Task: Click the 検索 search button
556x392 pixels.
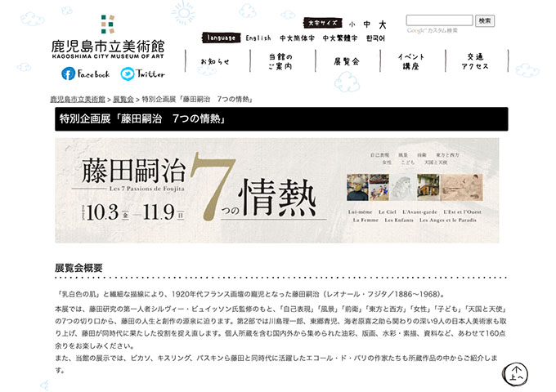Action: tap(485, 20)
